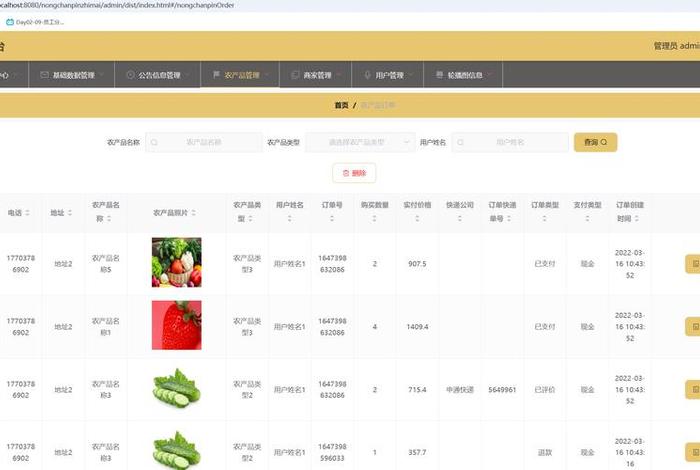700x470 pixels.
Task: Open the 请选择农产品类型 dropdown
Action: pos(360,142)
